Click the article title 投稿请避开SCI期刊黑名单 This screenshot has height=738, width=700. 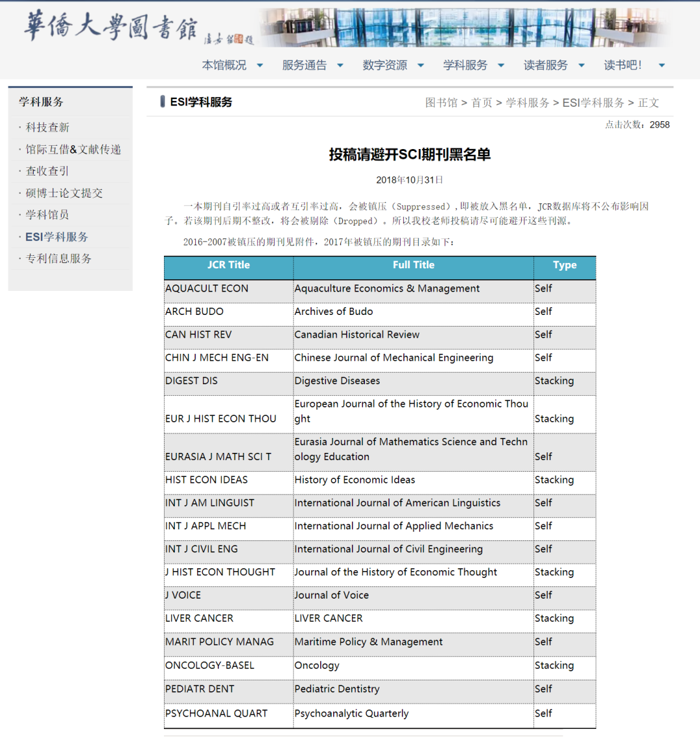pyautogui.click(x=410, y=154)
